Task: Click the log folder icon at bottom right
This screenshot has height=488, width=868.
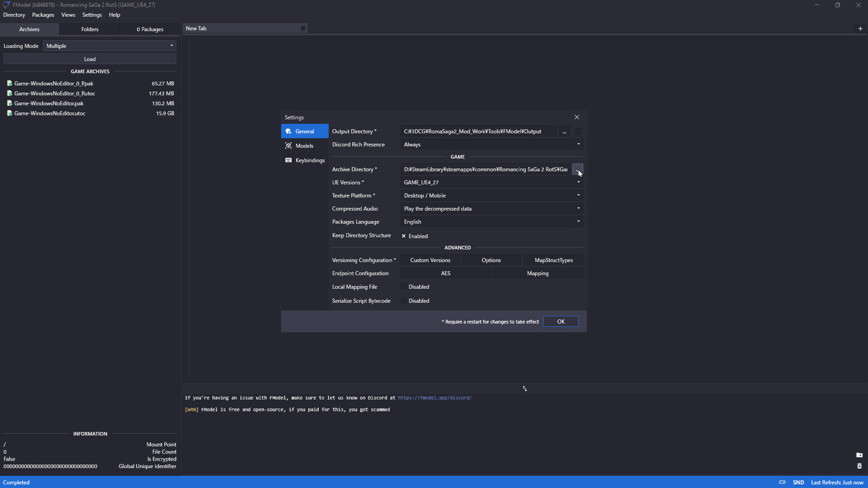Action: tap(859, 455)
